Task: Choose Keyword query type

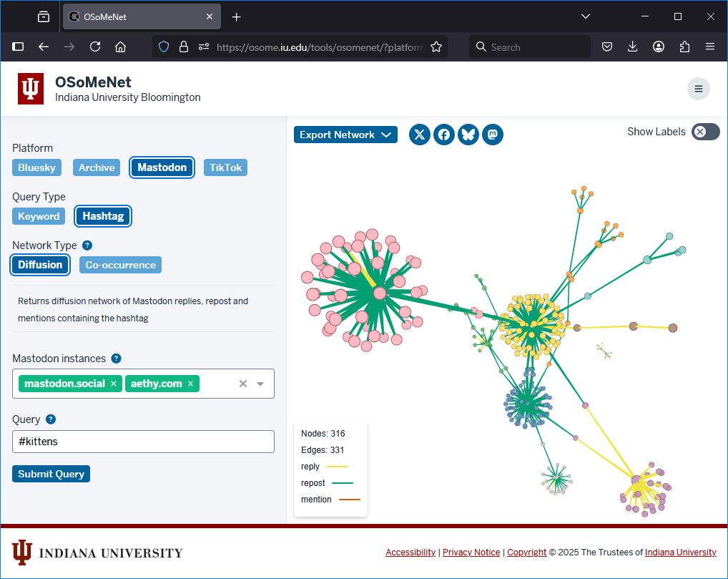Action: coord(39,217)
